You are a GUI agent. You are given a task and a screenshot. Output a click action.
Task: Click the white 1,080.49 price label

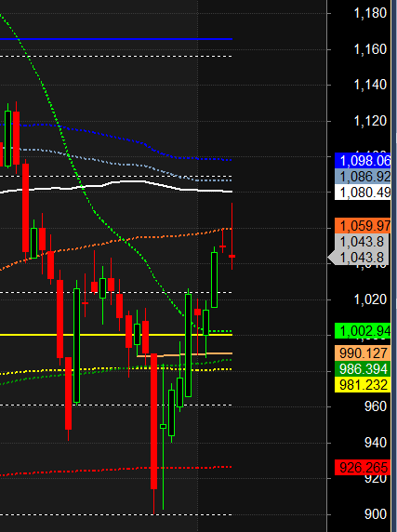pos(363,193)
